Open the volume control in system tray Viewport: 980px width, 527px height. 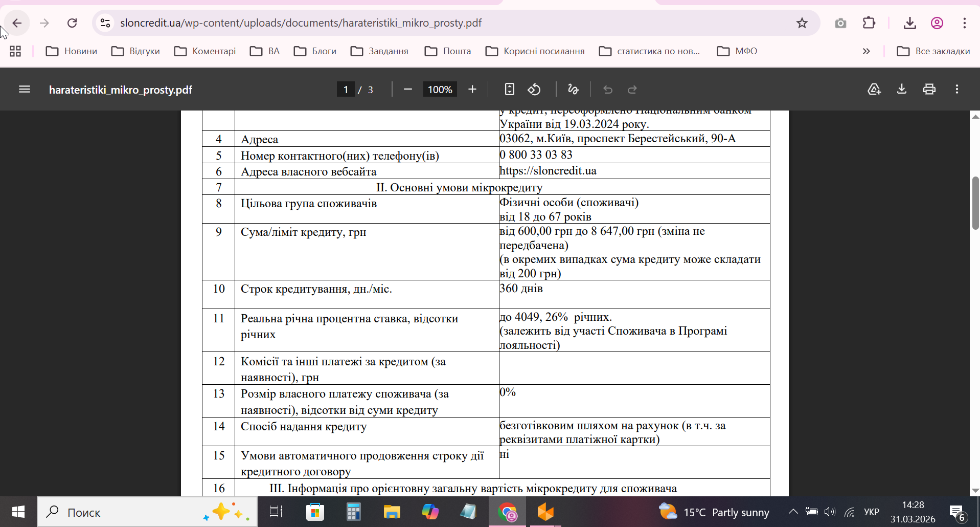click(830, 512)
